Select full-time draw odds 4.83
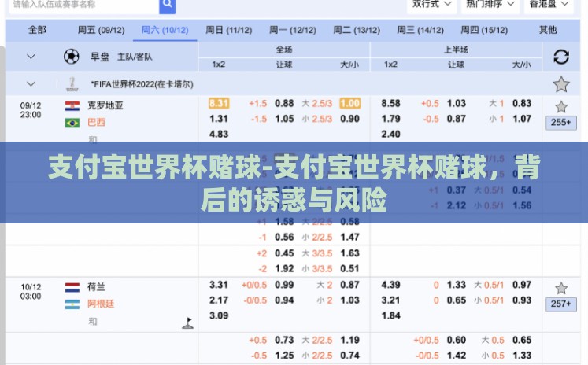The height and width of the screenshot is (365, 588). click(219, 135)
